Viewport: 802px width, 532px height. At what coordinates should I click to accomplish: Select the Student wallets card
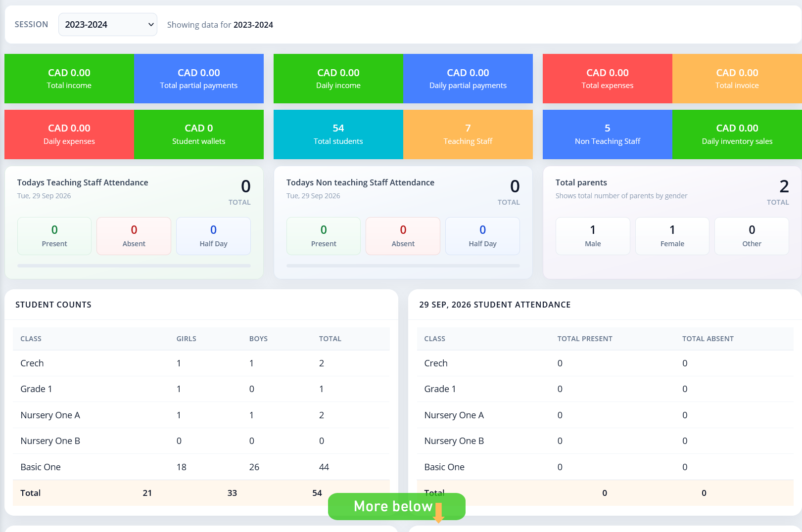coord(199,134)
